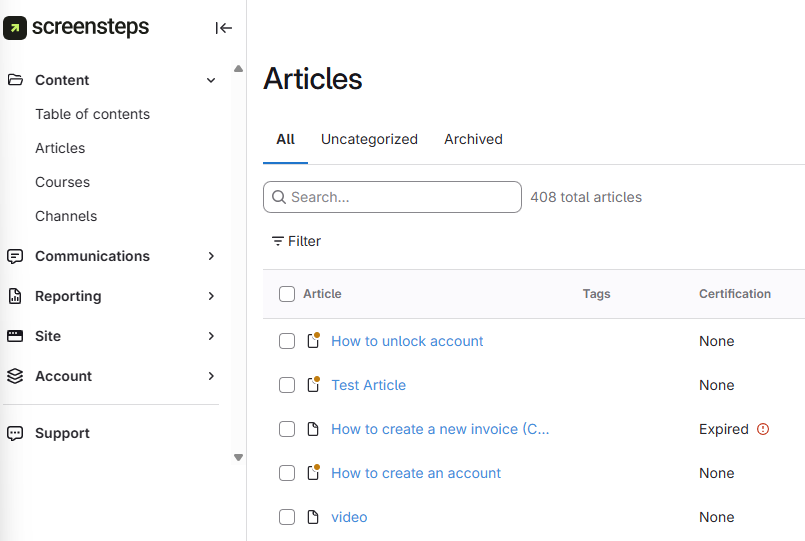Switch to the Uncategorized tab
Viewport: 805px width, 541px height.
[369, 139]
